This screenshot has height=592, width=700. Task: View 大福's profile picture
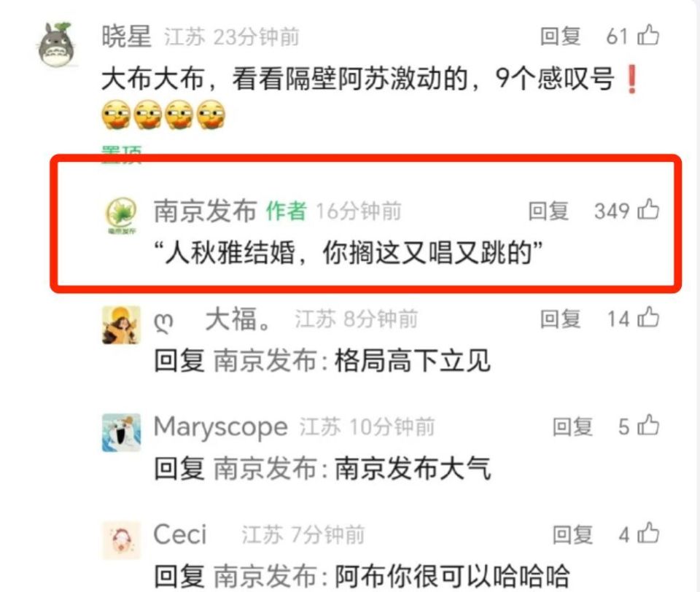[122, 325]
